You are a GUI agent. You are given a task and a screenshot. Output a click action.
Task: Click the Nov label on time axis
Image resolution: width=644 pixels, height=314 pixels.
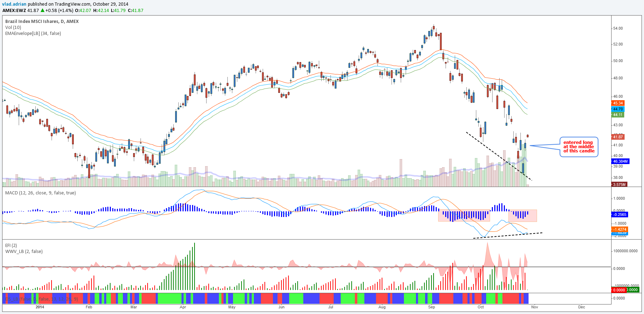pos(535,307)
